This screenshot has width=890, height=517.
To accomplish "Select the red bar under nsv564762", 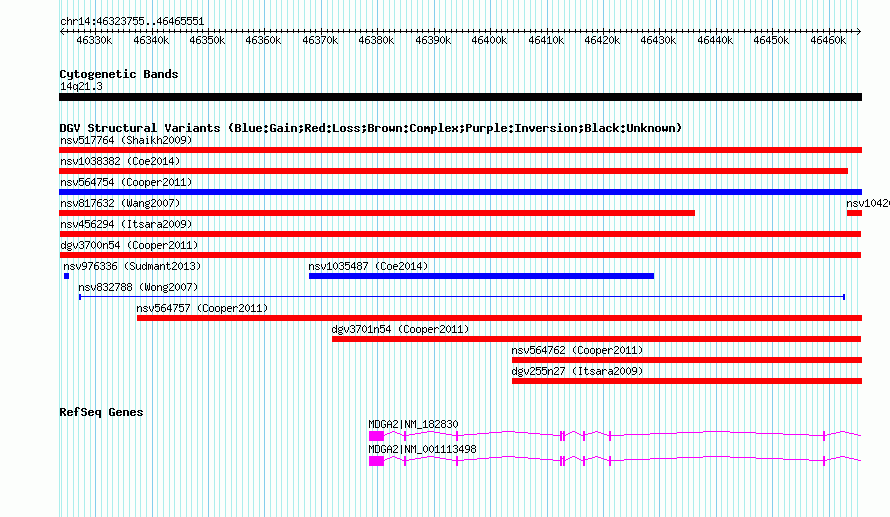I will point(687,360).
